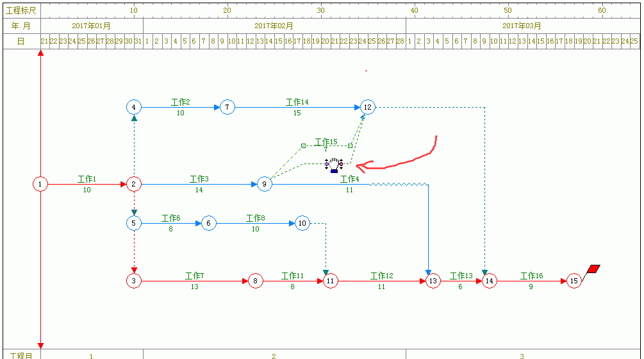Click the 工作8 task label
This screenshot has width=644, height=359.
click(256, 218)
